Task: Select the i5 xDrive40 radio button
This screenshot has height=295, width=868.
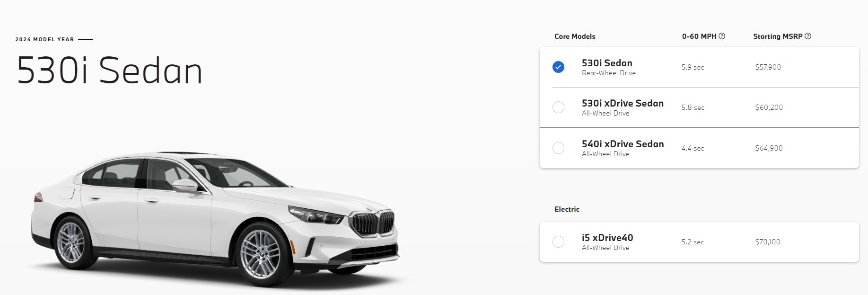Action: pos(558,242)
